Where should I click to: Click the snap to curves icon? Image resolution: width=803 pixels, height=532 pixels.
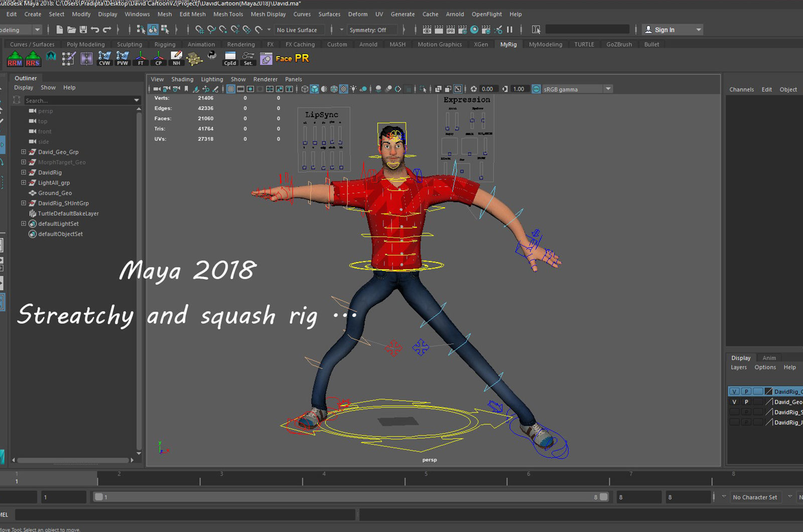211,30
